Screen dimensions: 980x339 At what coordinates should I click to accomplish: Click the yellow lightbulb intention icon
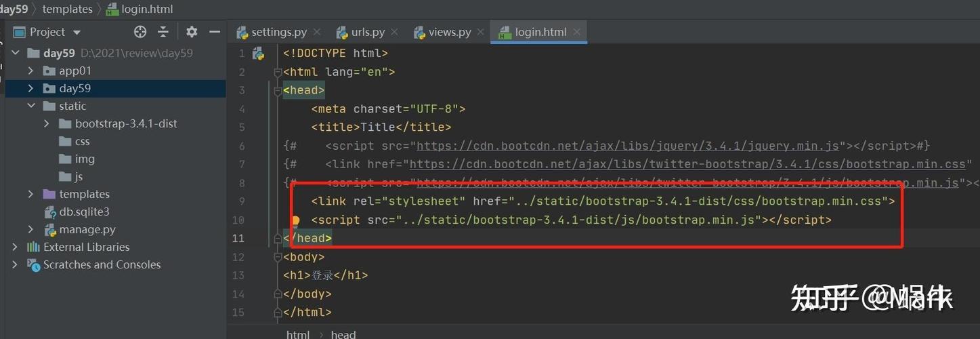pos(295,220)
